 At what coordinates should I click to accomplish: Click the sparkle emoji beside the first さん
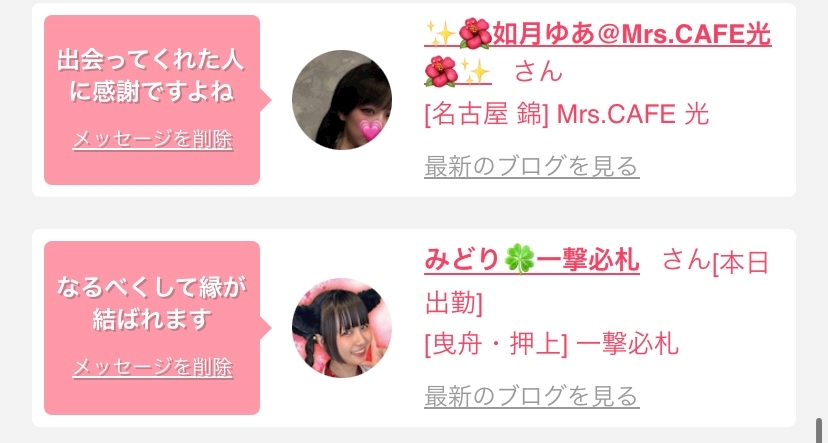click(x=475, y=71)
